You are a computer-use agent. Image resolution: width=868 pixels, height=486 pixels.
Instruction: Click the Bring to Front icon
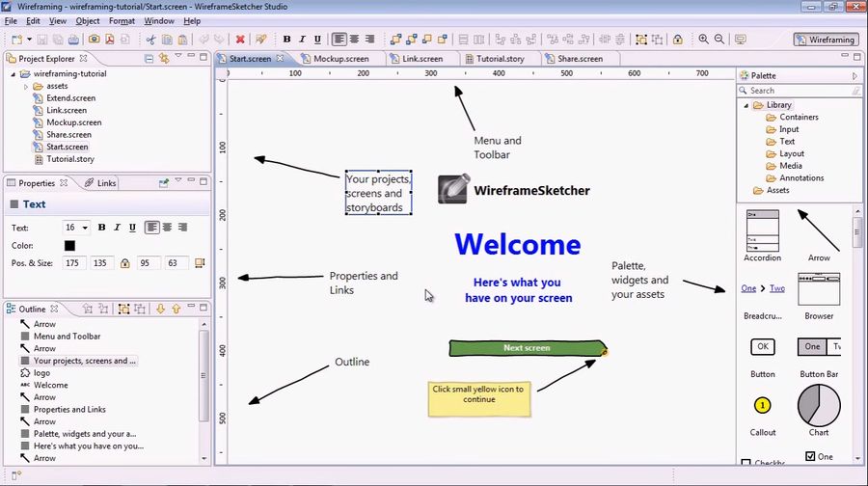click(395, 40)
